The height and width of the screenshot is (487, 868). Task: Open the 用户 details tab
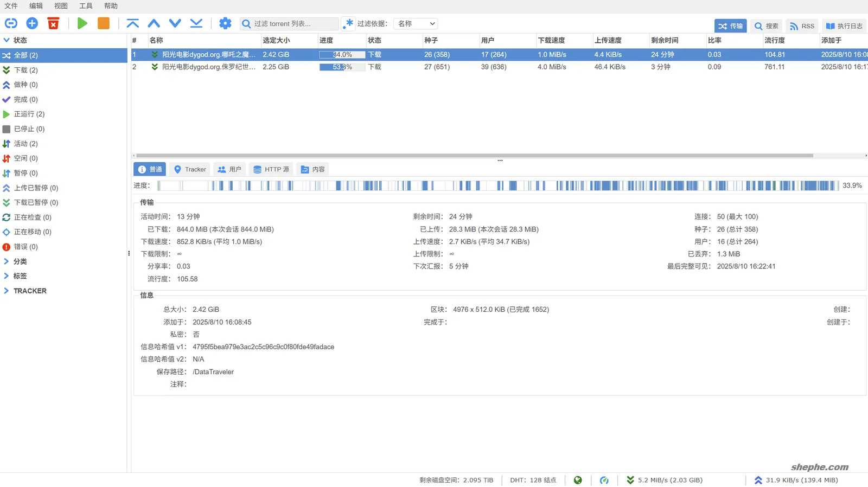[x=229, y=169]
